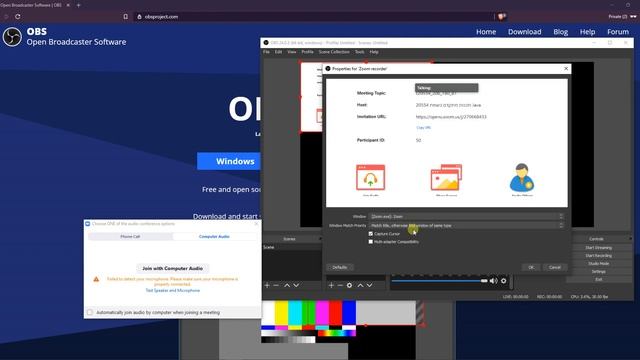Remove the source with the Sources minus icon

click(340, 285)
